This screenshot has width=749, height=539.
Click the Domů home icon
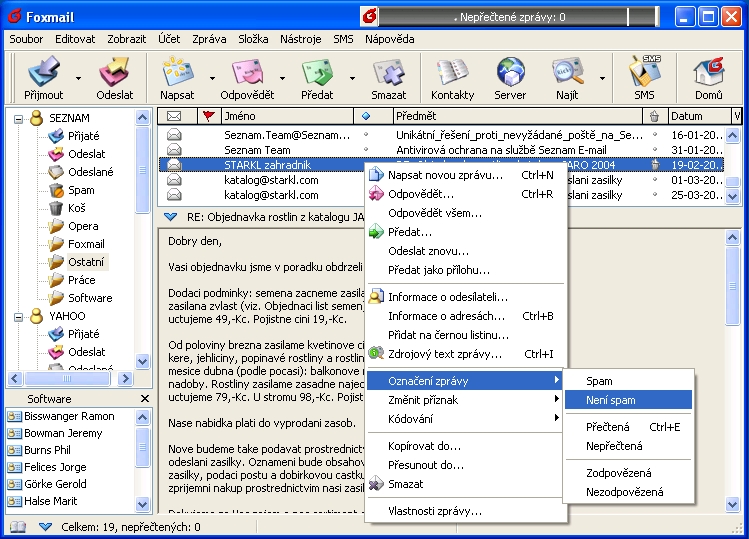click(x=709, y=78)
